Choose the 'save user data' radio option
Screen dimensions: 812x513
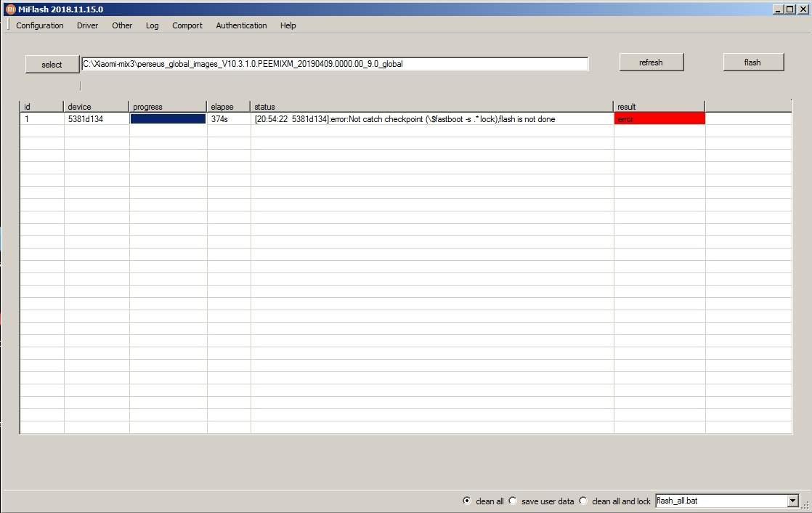(513, 501)
